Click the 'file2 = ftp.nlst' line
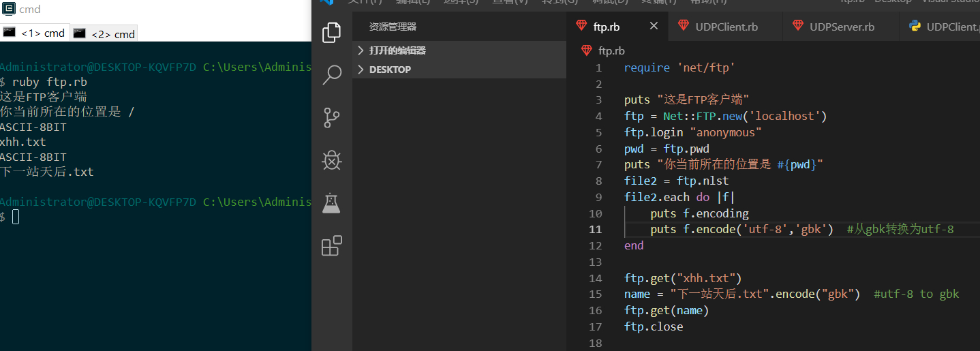Viewport: 980px width, 351px height. coord(676,181)
